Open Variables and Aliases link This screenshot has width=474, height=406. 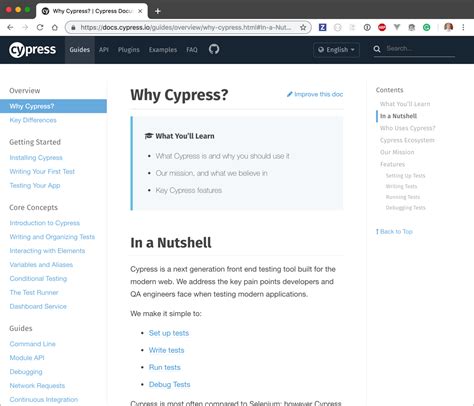[x=41, y=265]
